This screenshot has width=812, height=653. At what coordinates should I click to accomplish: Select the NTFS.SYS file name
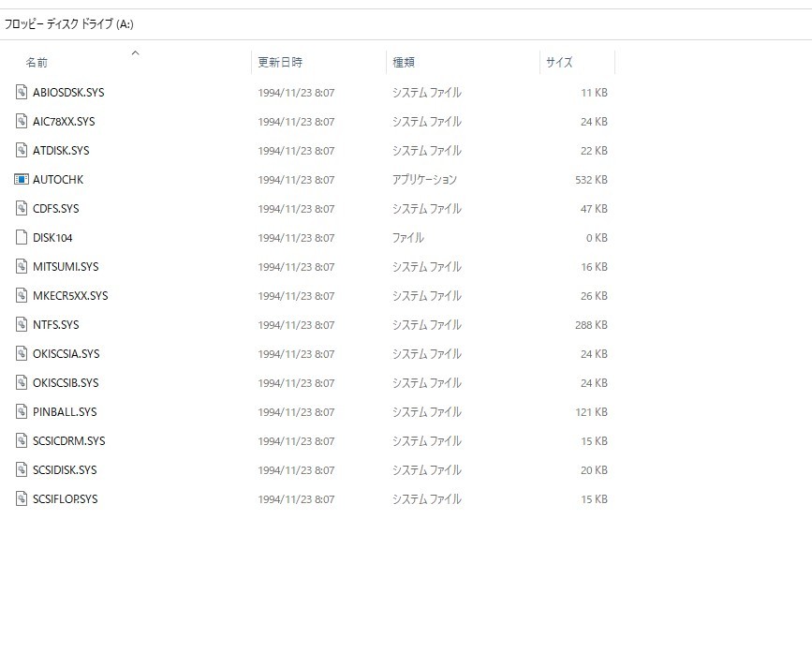click(56, 324)
